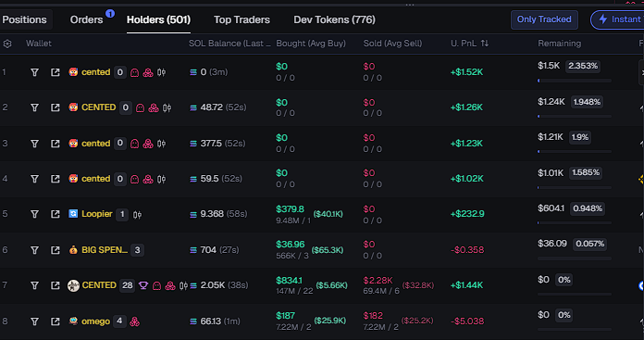Click candlestick icon on cented 377.5 row
This screenshot has width=644, height=340.
tap(161, 144)
